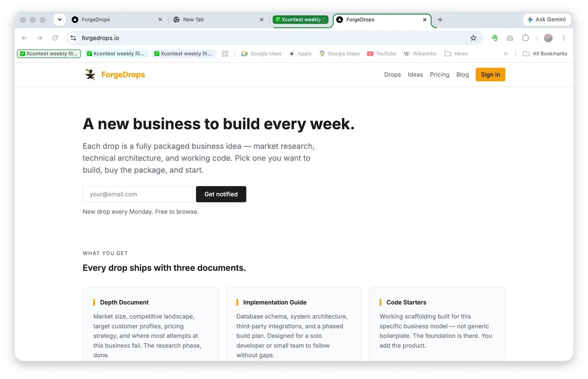Viewport: 588px width, 379px height.
Task: Click the Get notified button
Action: tap(221, 194)
